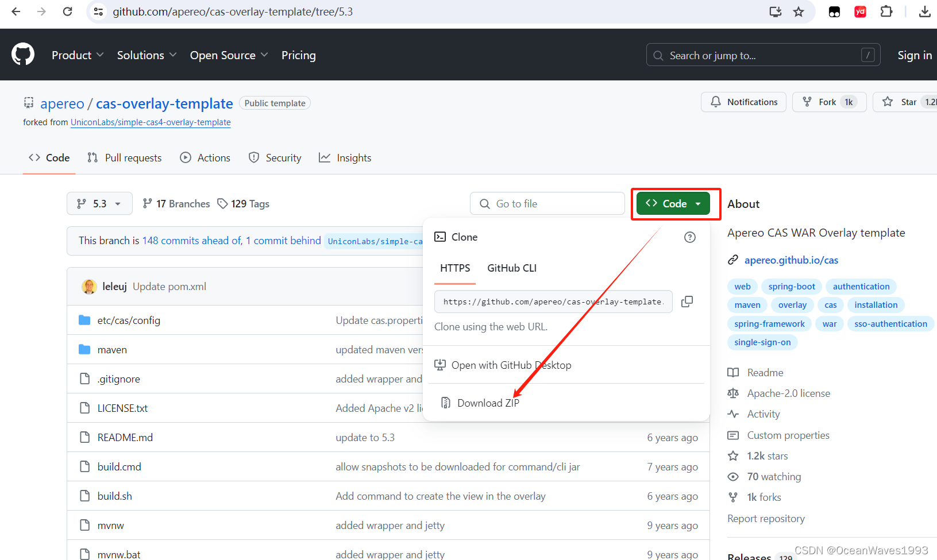Click the etc/cas/config folder icon
The image size is (937, 560).
coord(84,320)
